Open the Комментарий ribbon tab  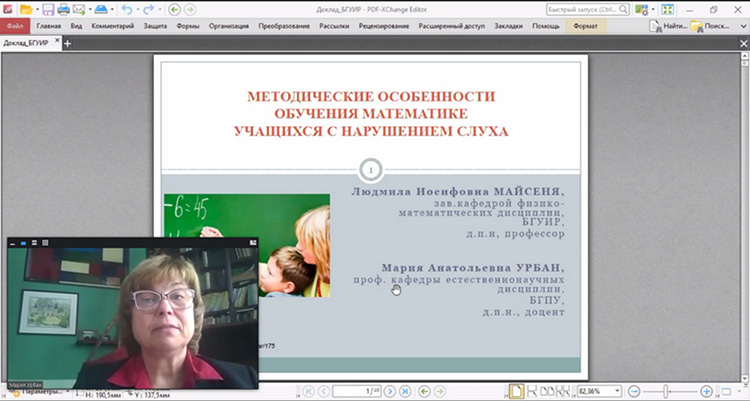pos(112,26)
